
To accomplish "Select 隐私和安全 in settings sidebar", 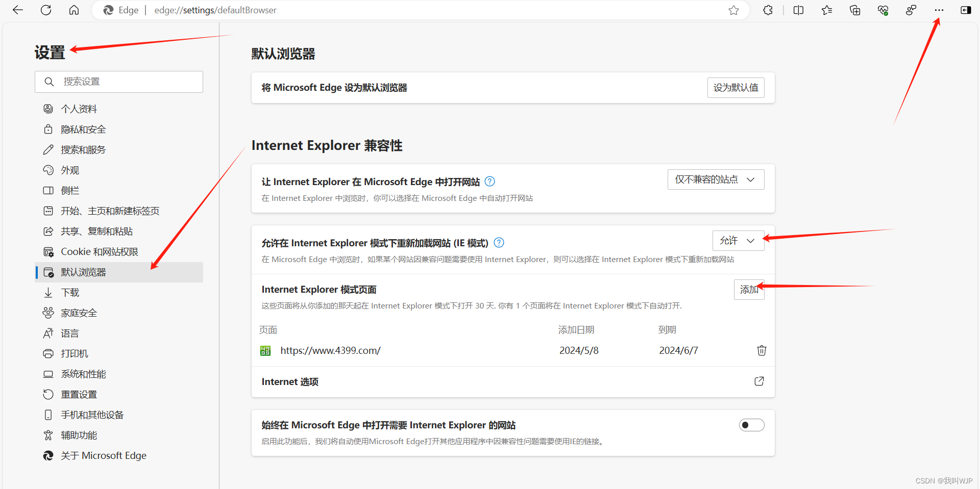I will [83, 129].
